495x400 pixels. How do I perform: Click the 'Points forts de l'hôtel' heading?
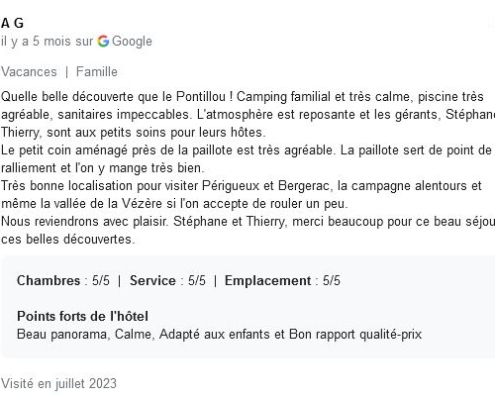point(83,316)
